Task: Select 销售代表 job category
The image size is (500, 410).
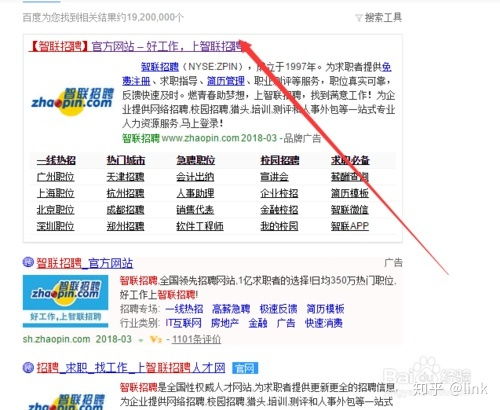Action: click(x=195, y=210)
